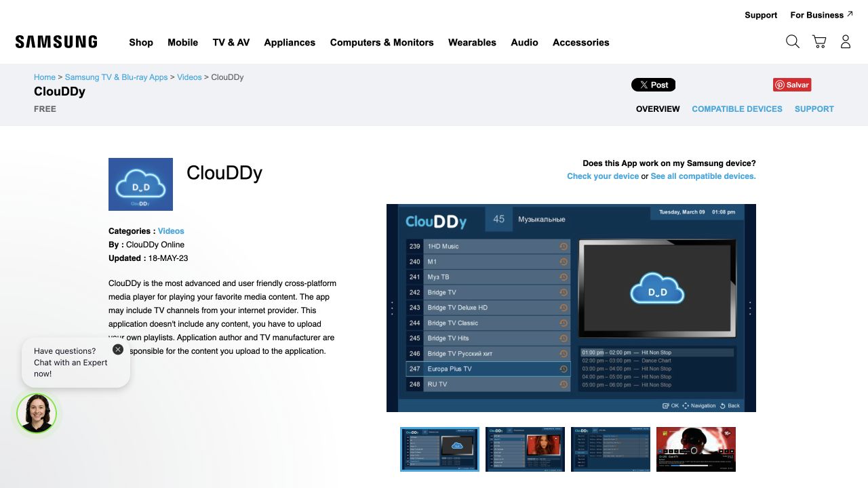The image size is (868, 488).
Task: Open the Appliances menu
Action: 290,42
